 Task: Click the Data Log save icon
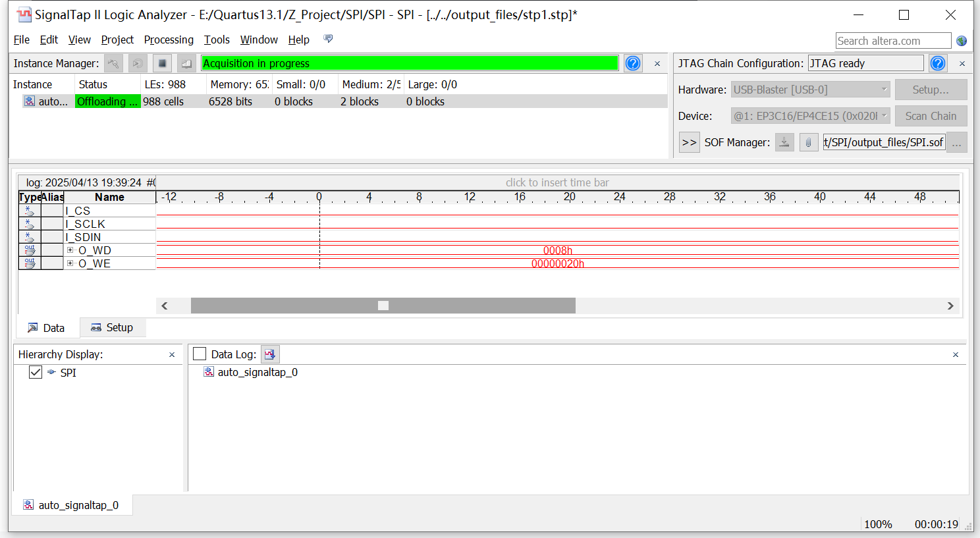click(x=270, y=354)
